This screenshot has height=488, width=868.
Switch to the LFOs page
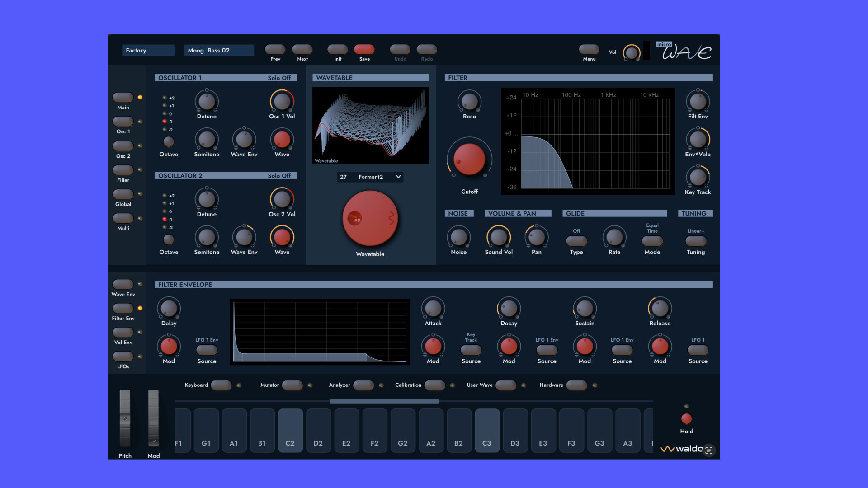pyautogui.click(x=123, y=356)
